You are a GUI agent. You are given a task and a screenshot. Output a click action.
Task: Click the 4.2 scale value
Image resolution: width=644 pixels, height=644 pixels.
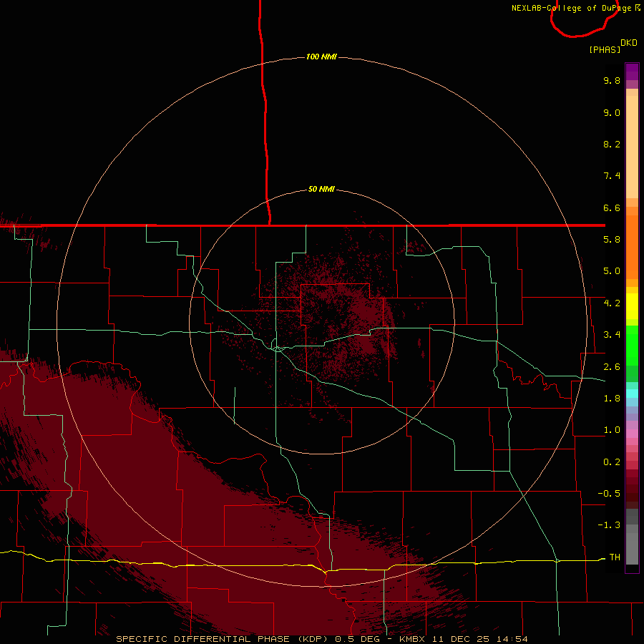tap(612, 303)
